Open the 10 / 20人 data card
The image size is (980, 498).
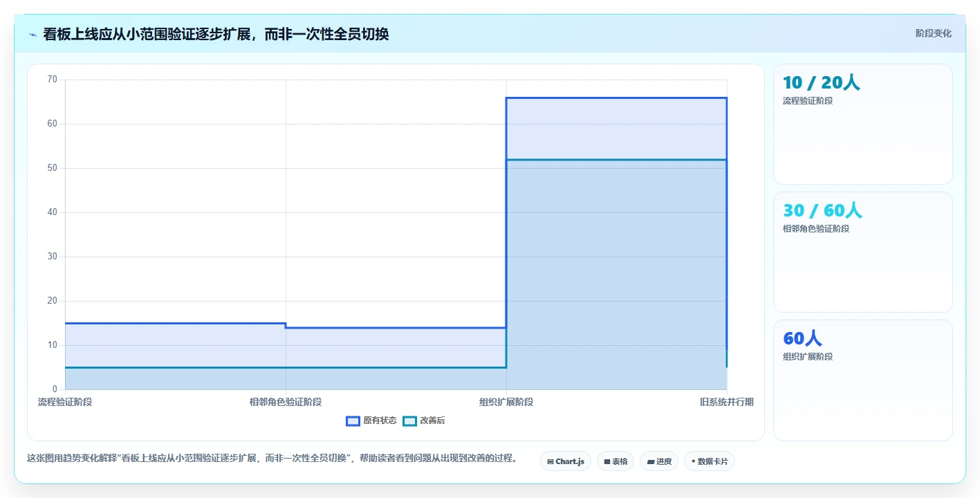862,124
